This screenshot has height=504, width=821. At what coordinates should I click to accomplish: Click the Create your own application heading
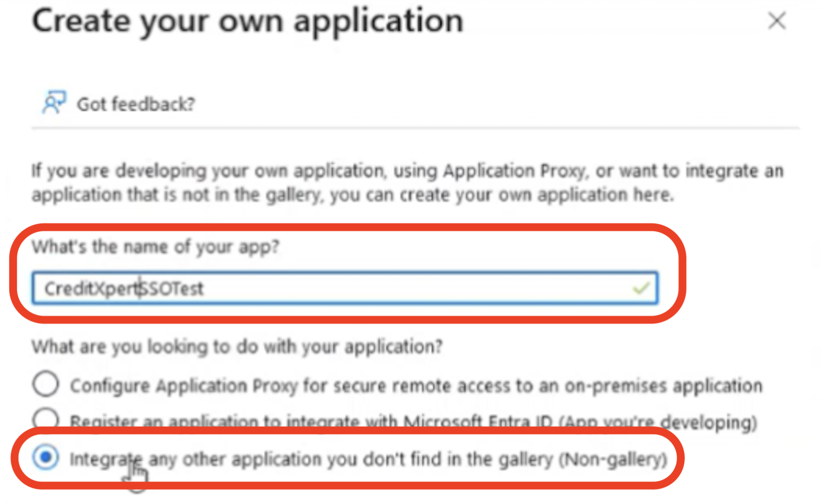[248, 21]
